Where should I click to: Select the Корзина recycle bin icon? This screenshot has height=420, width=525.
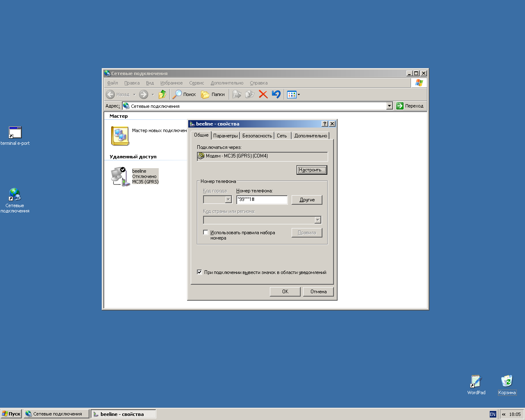coord(507,385)
